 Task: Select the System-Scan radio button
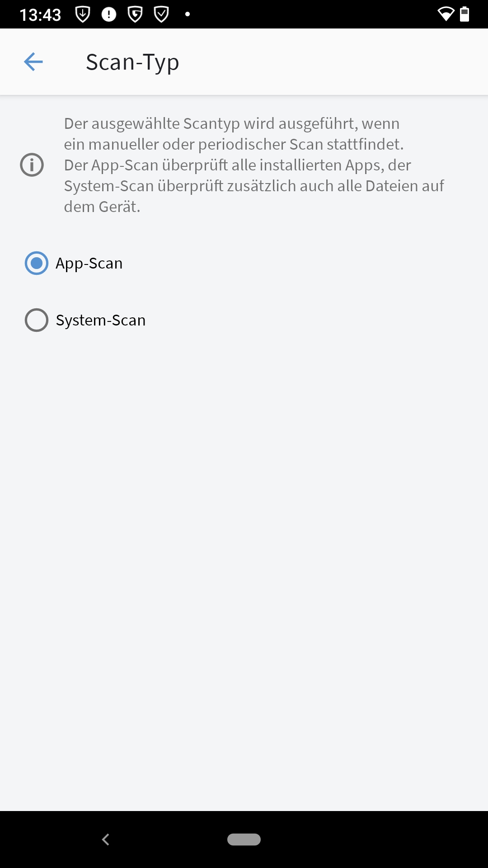coord(37,320)
